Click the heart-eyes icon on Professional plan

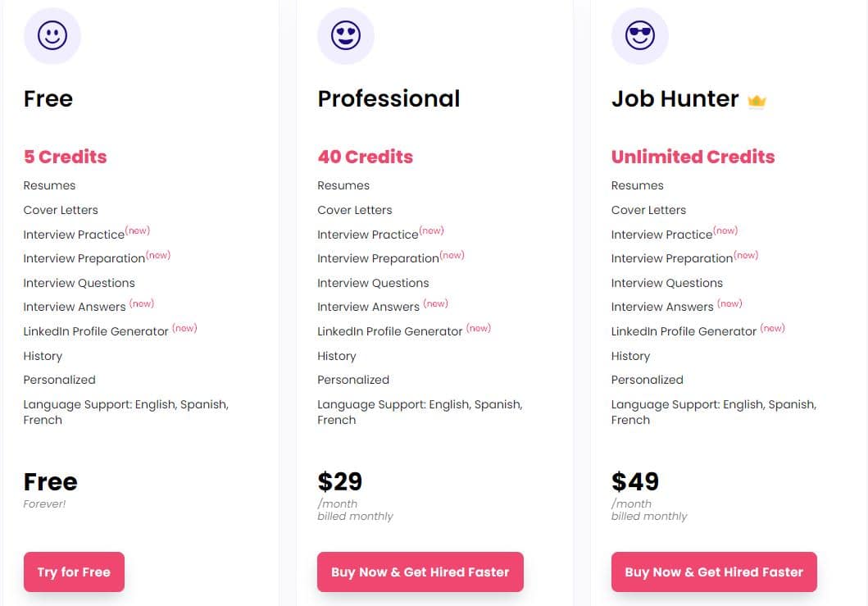point(345,36)
